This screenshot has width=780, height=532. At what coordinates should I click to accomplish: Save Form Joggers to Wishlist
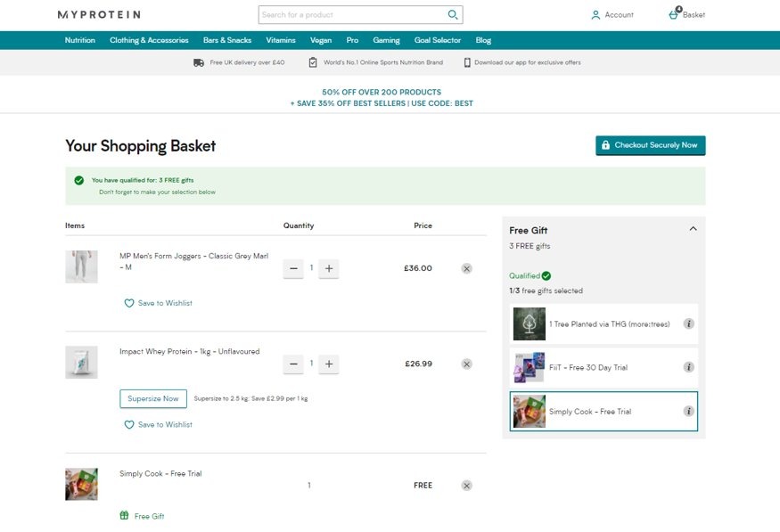coord(158,303)
